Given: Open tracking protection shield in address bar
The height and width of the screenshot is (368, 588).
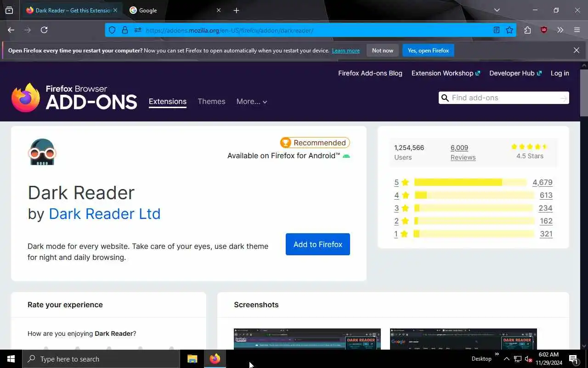Looking at the screenshot, I should (112, 30).
